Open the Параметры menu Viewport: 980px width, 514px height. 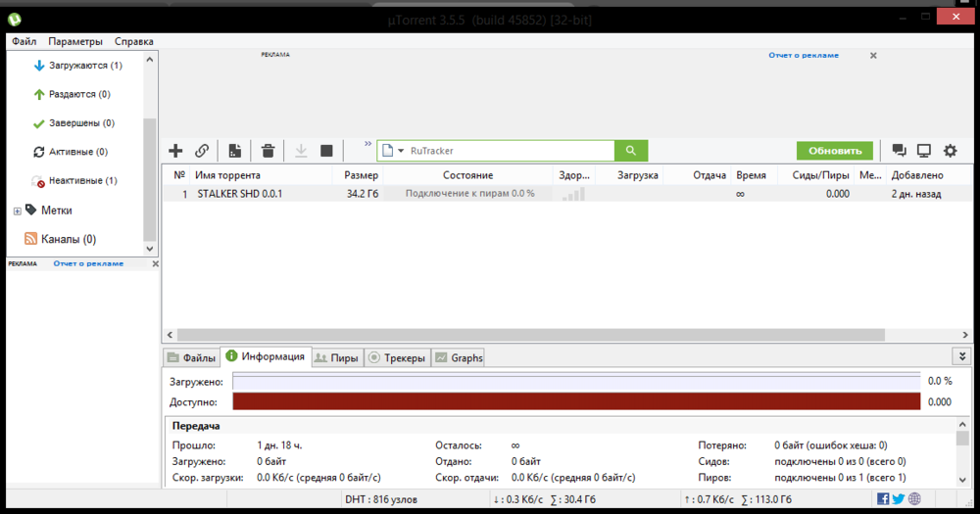(x=75, y=41)
